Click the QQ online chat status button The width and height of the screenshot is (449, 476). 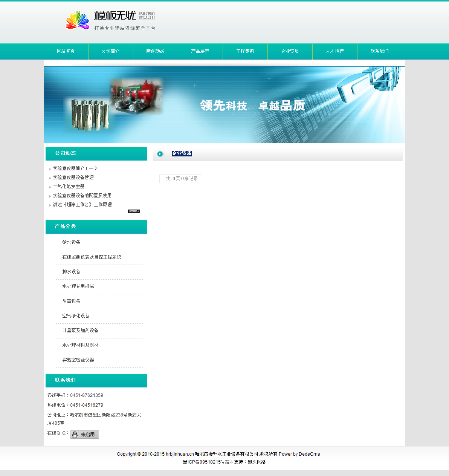[x=84, y=435]
